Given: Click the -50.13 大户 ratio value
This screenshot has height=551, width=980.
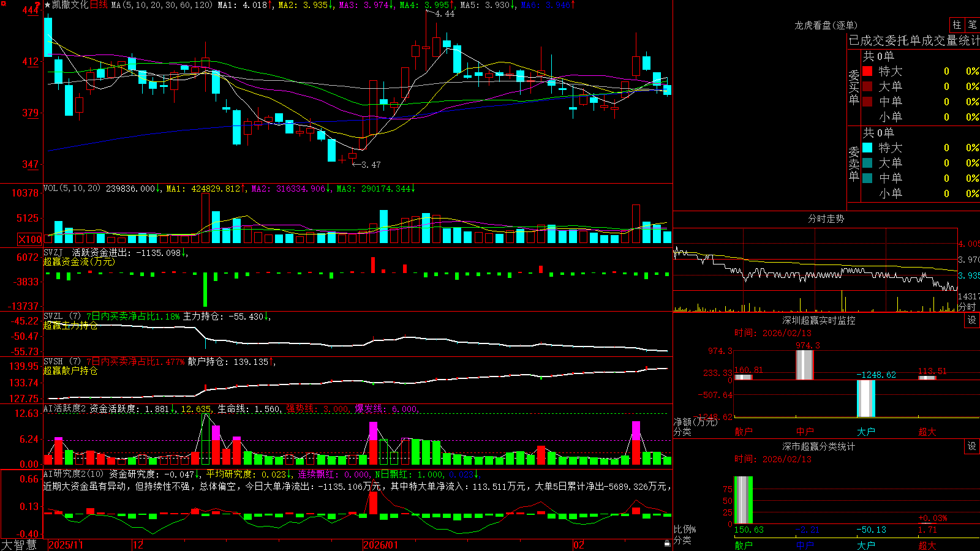Looking at the screenshot, I should click(x=871, y=530).
